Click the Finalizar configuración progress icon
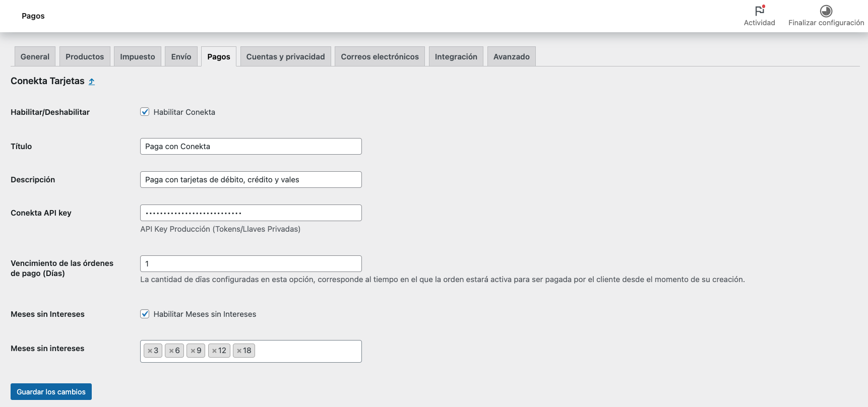 tap(826, 11)
